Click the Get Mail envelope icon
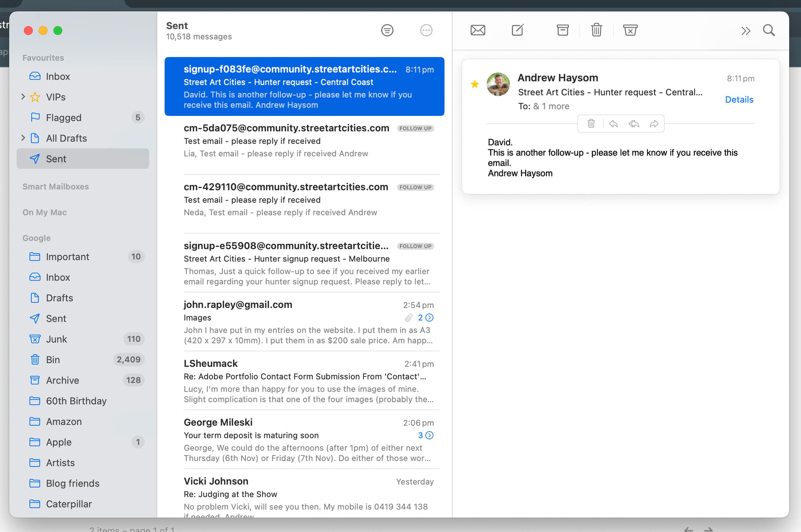Image resolution: width=801 pixels, height=532 pixels. [478, 30]
